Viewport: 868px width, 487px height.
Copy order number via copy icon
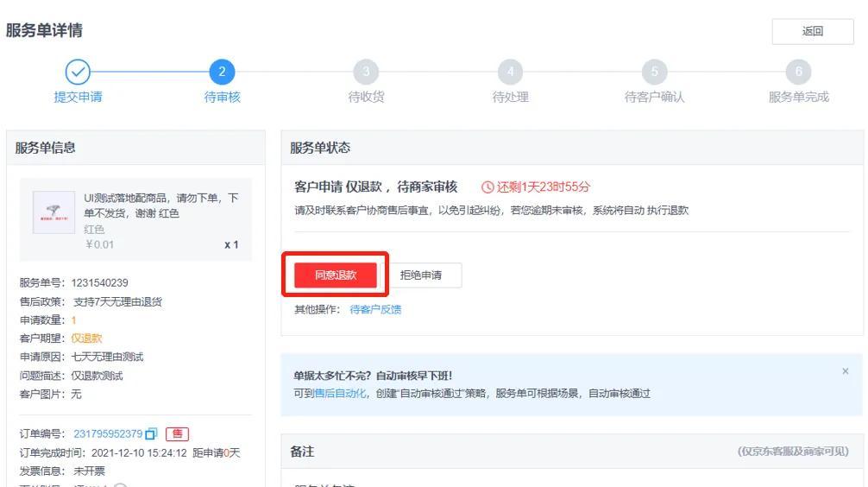[x=151, y=433]
